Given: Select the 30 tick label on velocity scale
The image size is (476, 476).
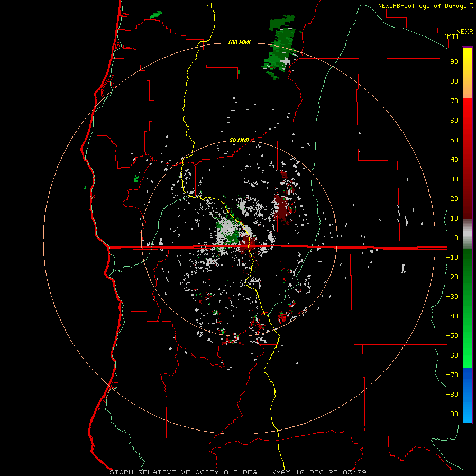Looking at the screenshot, I should click(x=454, y=179).
